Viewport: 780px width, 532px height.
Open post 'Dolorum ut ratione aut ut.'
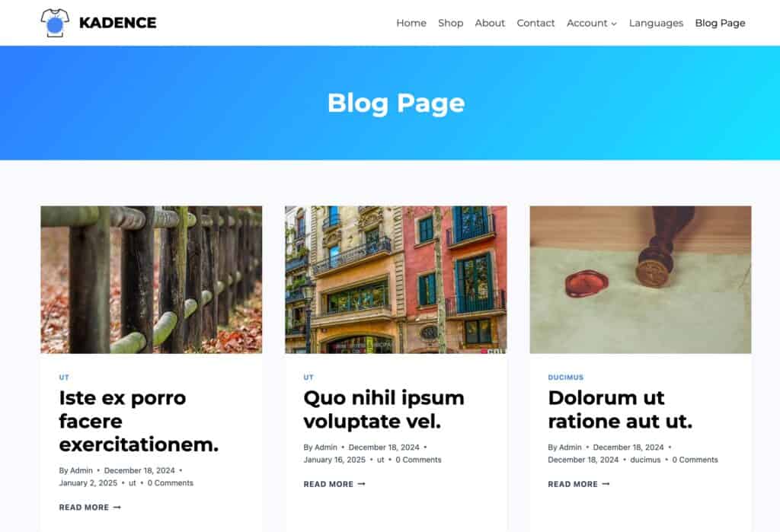[x=620, y=409]
